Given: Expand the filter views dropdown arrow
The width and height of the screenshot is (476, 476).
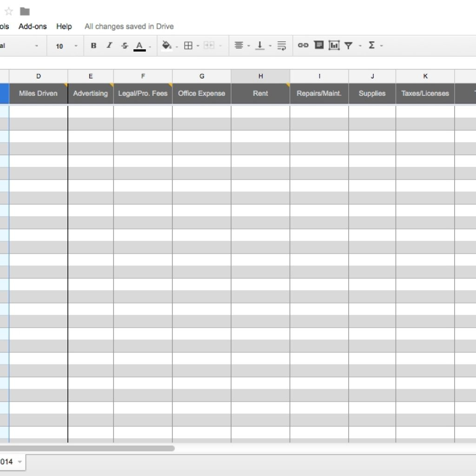Looking at the screenshot, I should [x=360, y=46].
